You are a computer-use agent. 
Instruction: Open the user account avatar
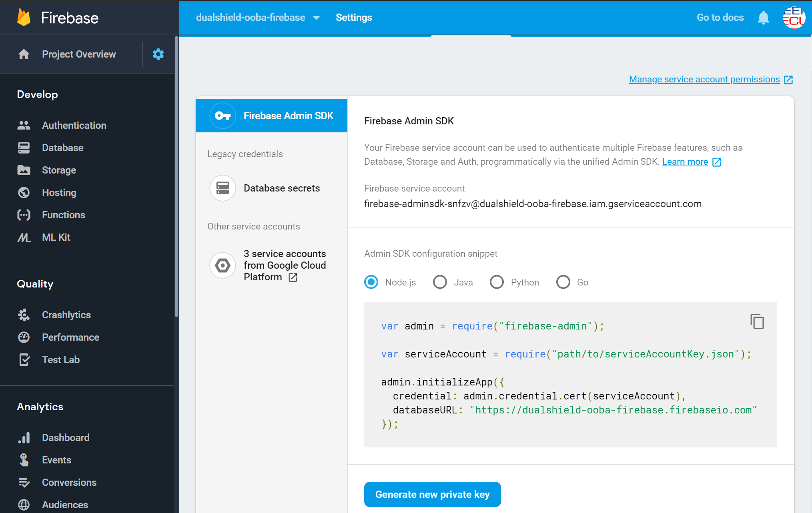click(x=794, y=18)
